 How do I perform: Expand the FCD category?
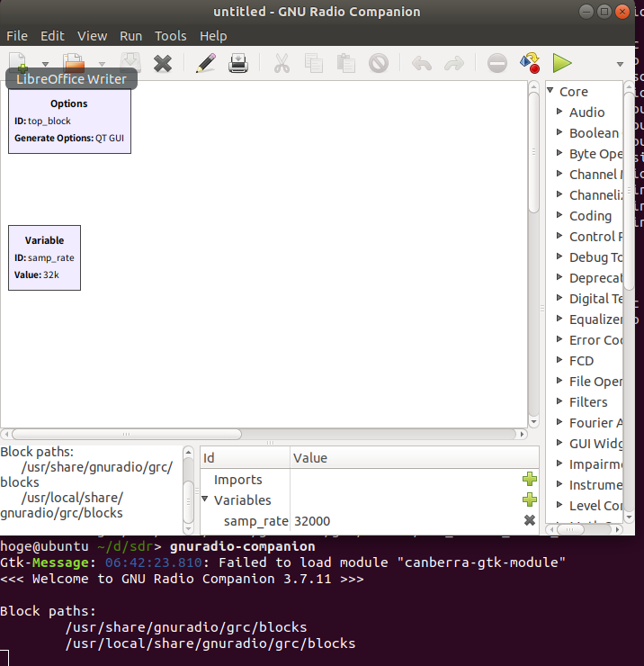point(559,360)
